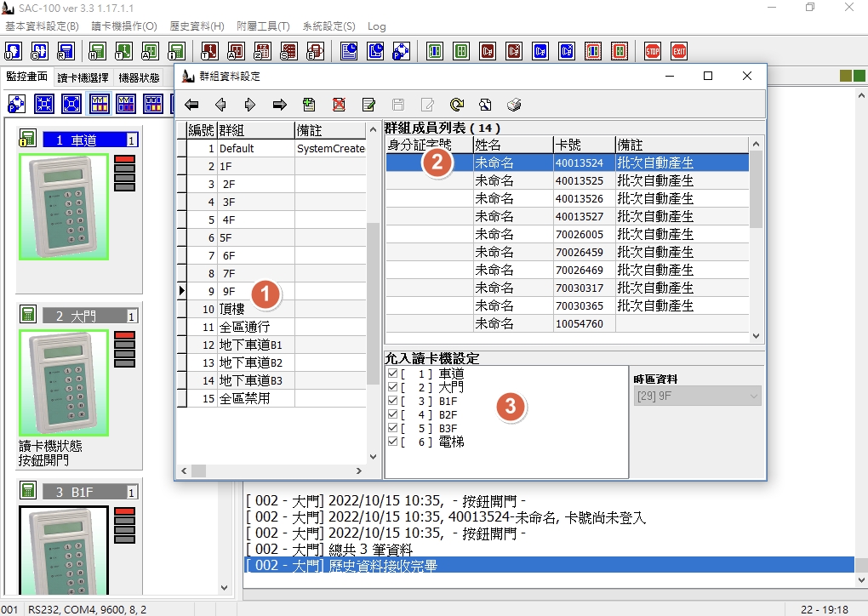Click the red EXIT toolbar icon

coord(679,51)
